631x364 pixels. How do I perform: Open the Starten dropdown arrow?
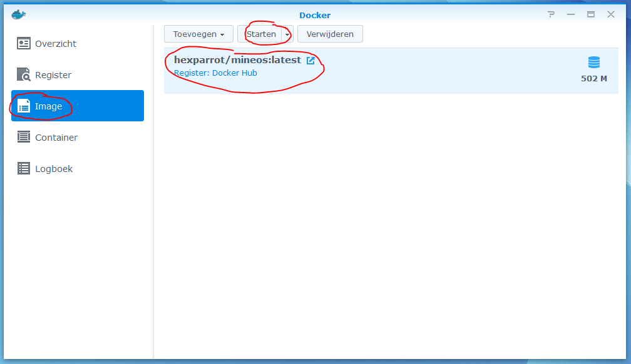pos(287,34)
